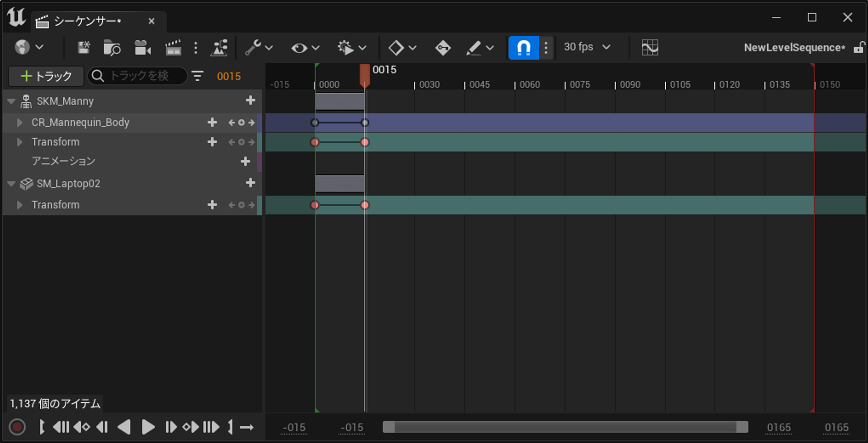Open the world/globe options dropdown
868x443 pixels.
[29, 47]
